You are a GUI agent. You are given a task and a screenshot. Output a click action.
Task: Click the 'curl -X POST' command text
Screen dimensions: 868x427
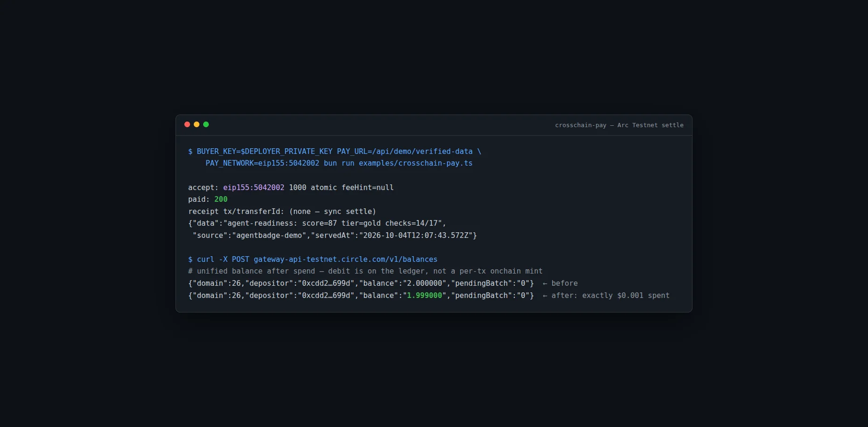[223, 259]
